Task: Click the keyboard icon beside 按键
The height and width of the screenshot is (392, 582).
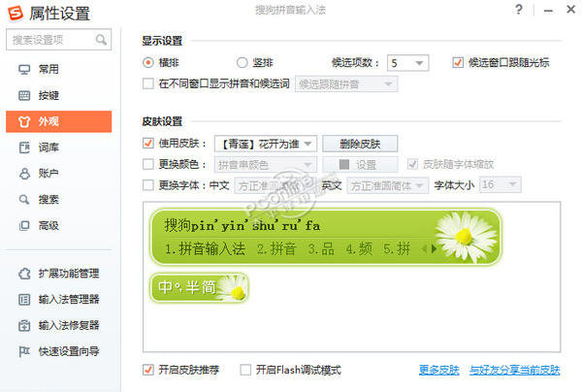Action: click(x=24, y=95)
